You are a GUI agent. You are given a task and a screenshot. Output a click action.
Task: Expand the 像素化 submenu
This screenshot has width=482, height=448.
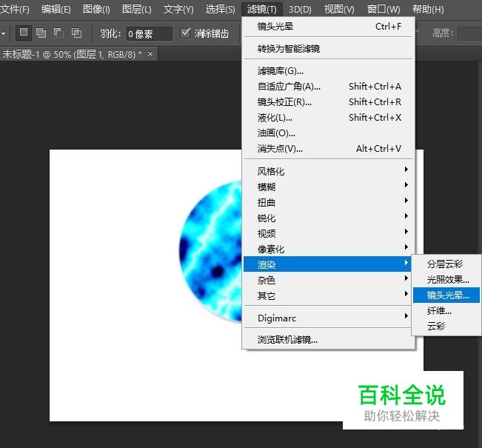[328, 249]
